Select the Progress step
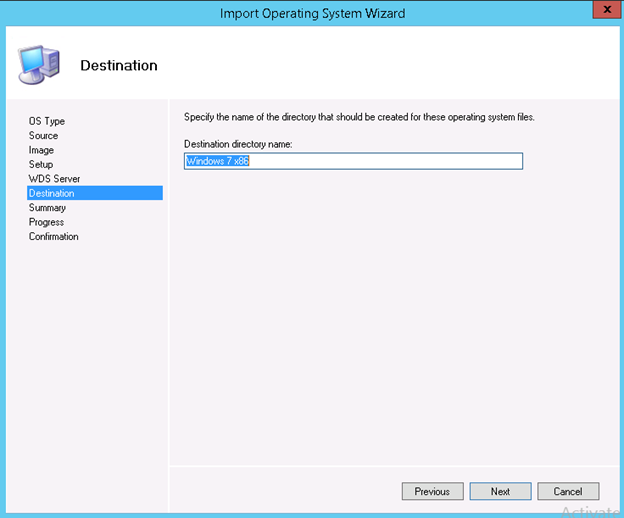Screen dimensions: 624x518 pyautogui.click(x=46, y=222)
